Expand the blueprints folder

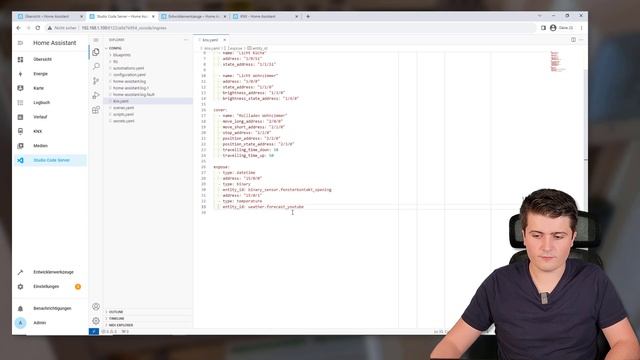[122, 55]
